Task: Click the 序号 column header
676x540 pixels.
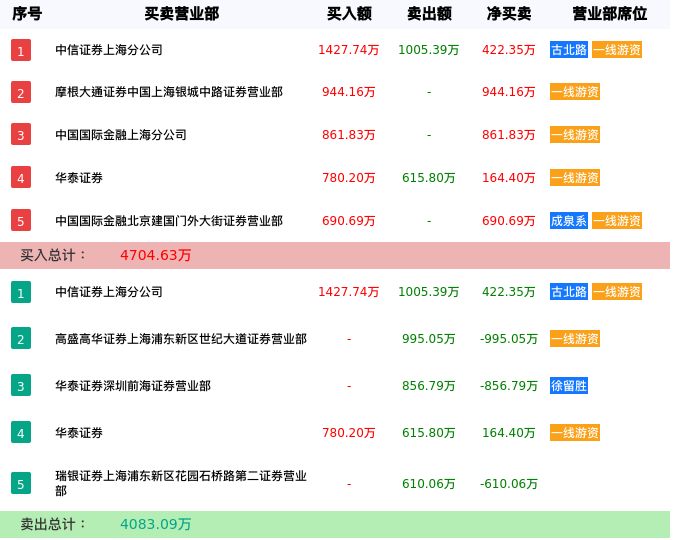Action: [27, 14]
